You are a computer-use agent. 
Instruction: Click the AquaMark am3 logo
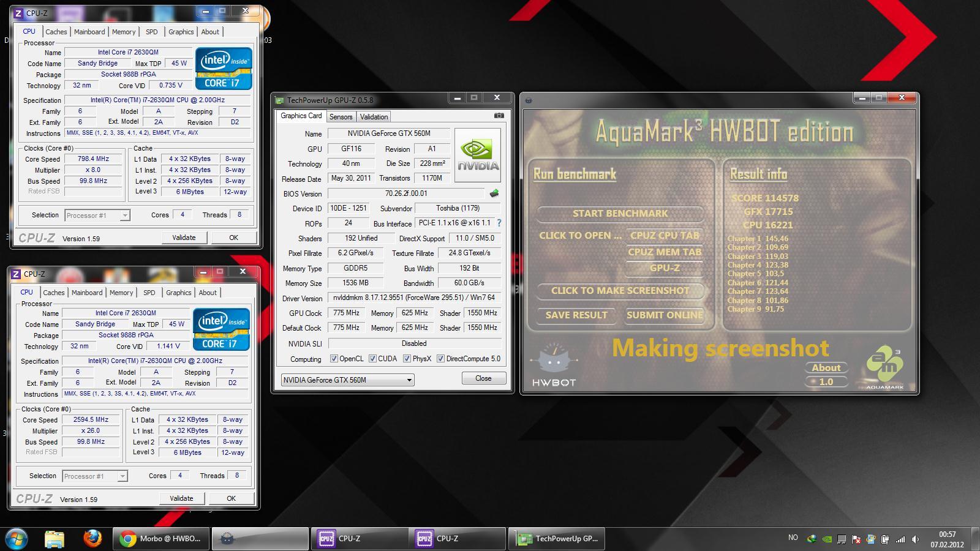click(885, 368)
